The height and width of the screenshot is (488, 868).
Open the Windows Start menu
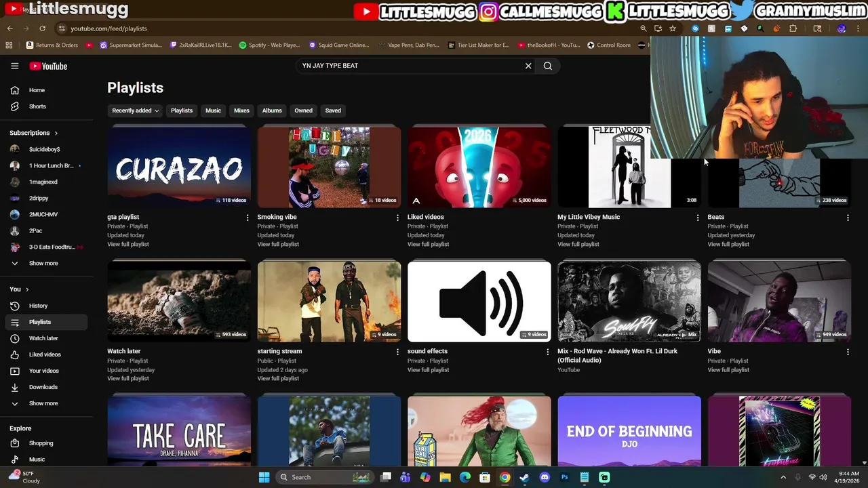(264, 477)
